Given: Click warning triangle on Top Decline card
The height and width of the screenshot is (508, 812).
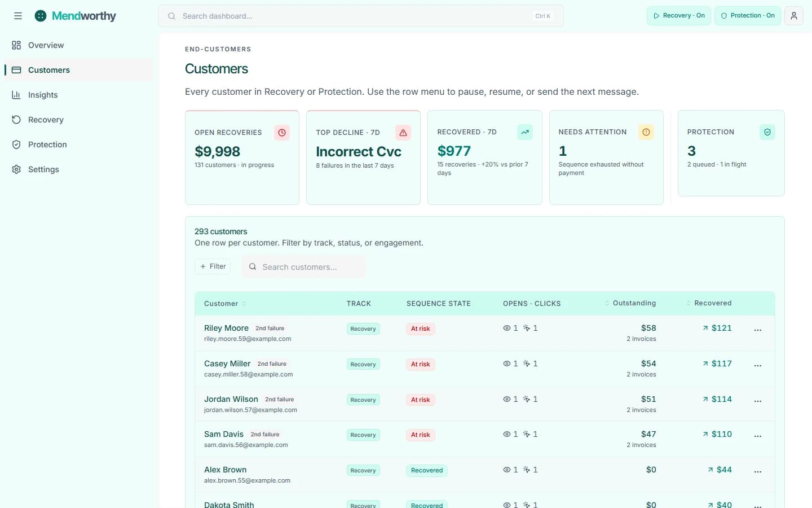Looking at the screenshot, I should coord(403,133).
